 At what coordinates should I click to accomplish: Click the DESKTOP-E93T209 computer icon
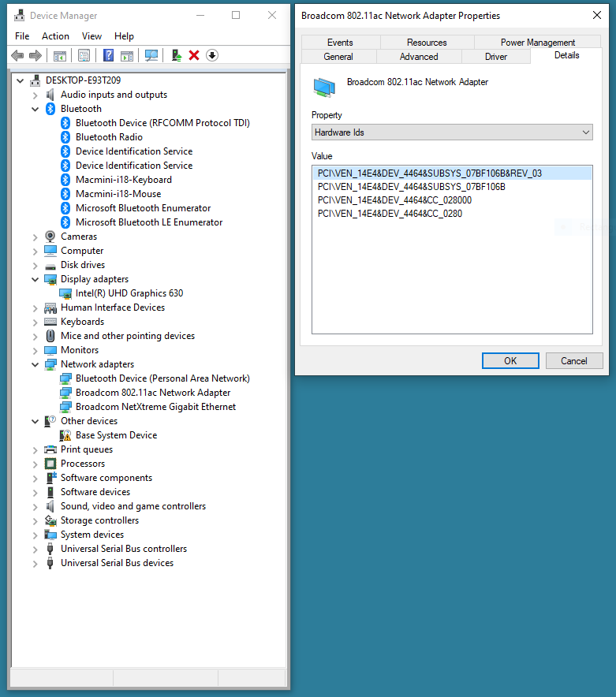click(35, 80)
